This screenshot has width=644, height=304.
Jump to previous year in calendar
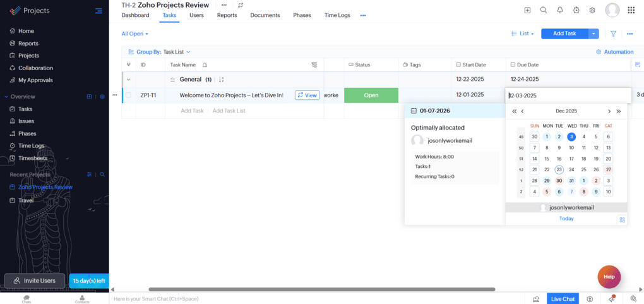click(514, 111)
